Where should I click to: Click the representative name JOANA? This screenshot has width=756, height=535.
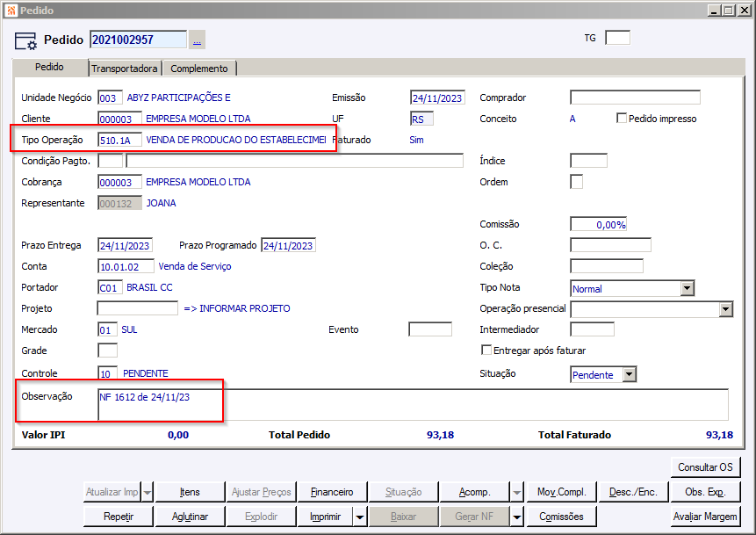point(161,203)
